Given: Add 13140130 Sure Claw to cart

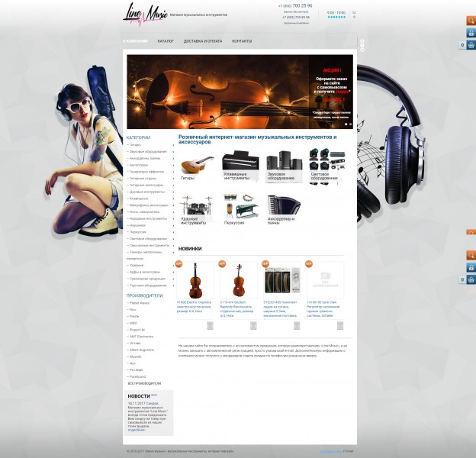Looking at the screenshot, I should 340,326.
